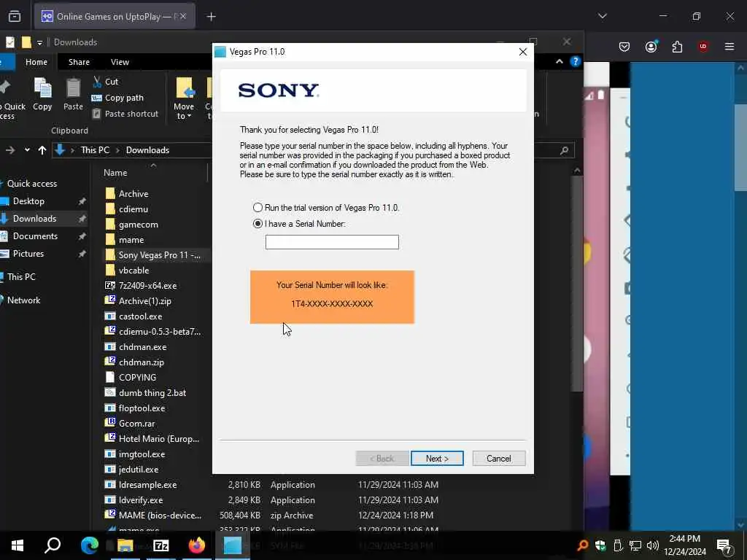Image resolution: width=747 pixels, height=560 pixels.
Task: Open the Share ribbon tab in Explorer
Action: pos(79,62)
